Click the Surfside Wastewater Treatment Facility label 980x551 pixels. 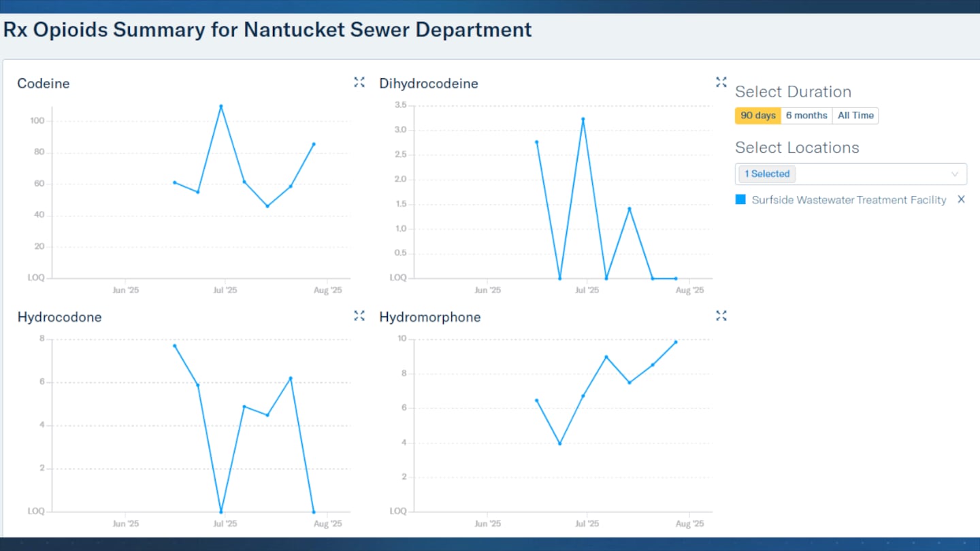click(x=849, y=200)
